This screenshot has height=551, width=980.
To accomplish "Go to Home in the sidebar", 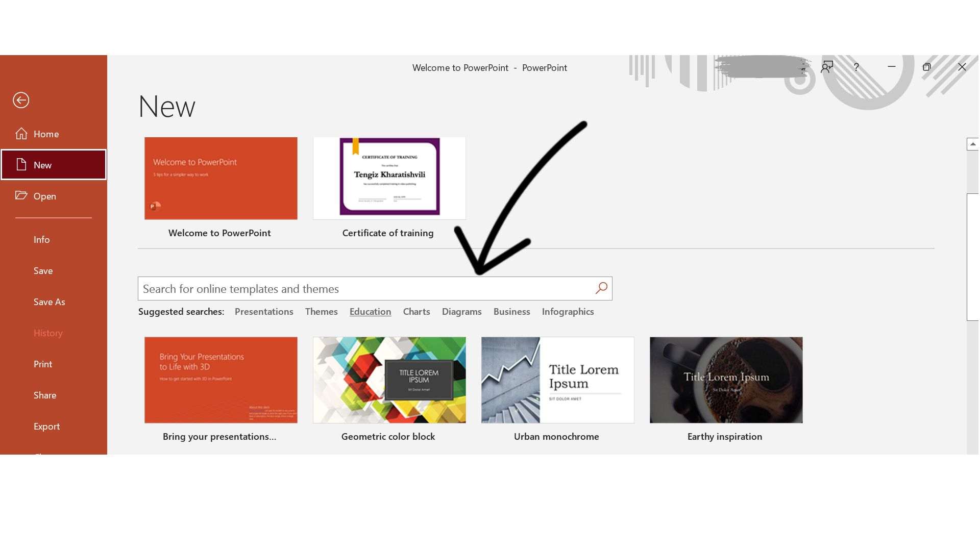I will [x=54, y=134].
